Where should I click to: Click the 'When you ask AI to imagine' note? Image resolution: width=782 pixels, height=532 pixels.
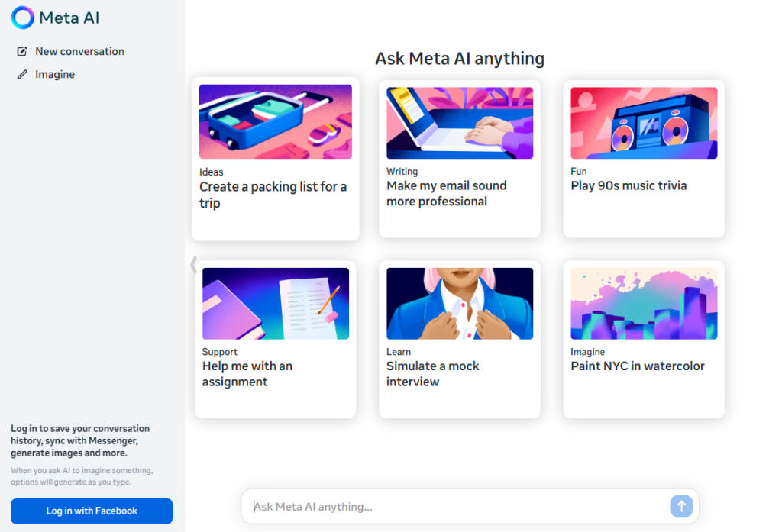point(82,476)
